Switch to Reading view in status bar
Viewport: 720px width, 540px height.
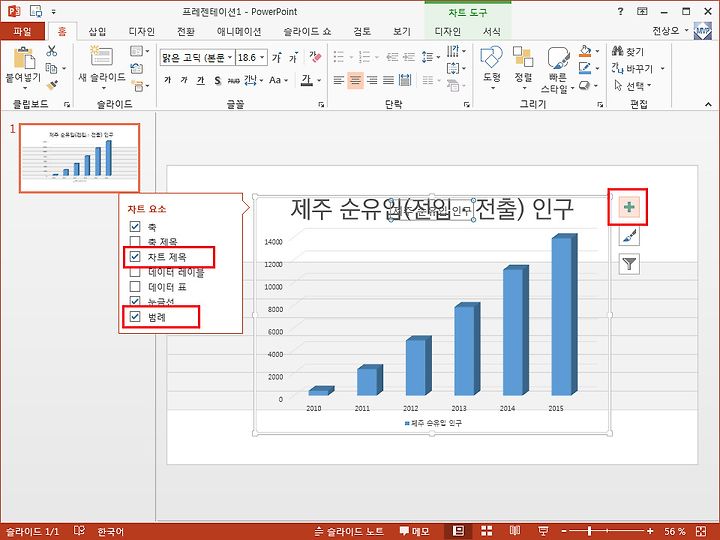[x=515, y=531]
